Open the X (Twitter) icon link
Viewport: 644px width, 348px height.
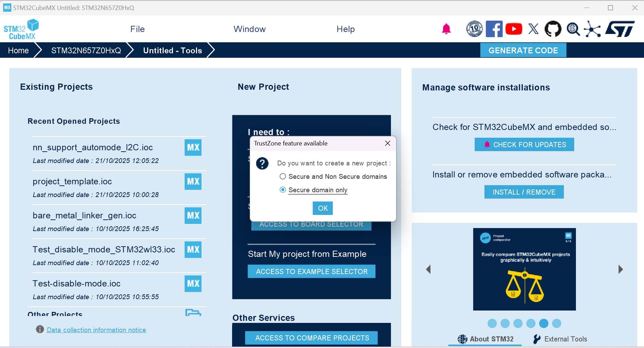click(533, 29)
